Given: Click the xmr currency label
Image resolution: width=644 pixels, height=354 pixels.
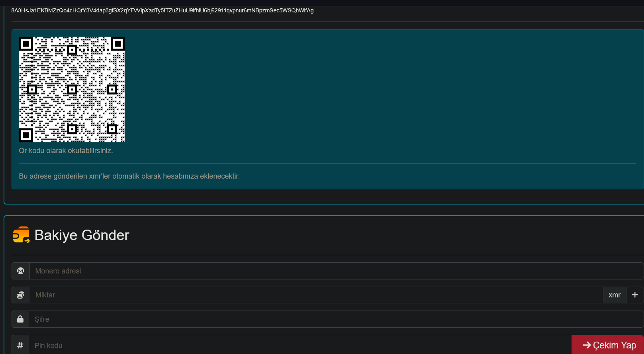Looking at the screenshot, I should 615,295.
